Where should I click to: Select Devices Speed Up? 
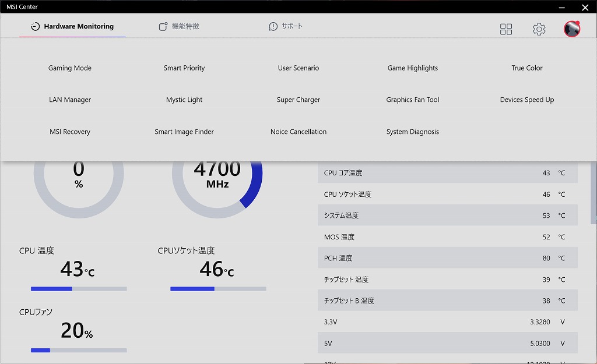[527, 100]
